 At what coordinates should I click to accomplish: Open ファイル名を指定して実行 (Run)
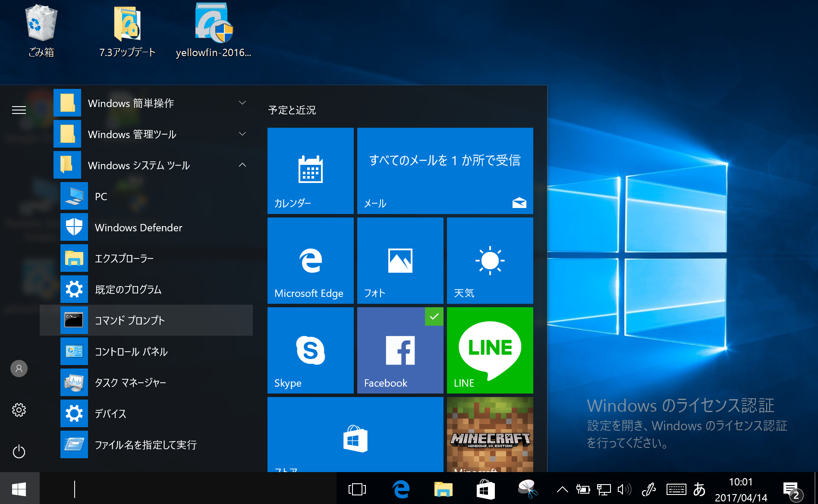pos(156,445)
